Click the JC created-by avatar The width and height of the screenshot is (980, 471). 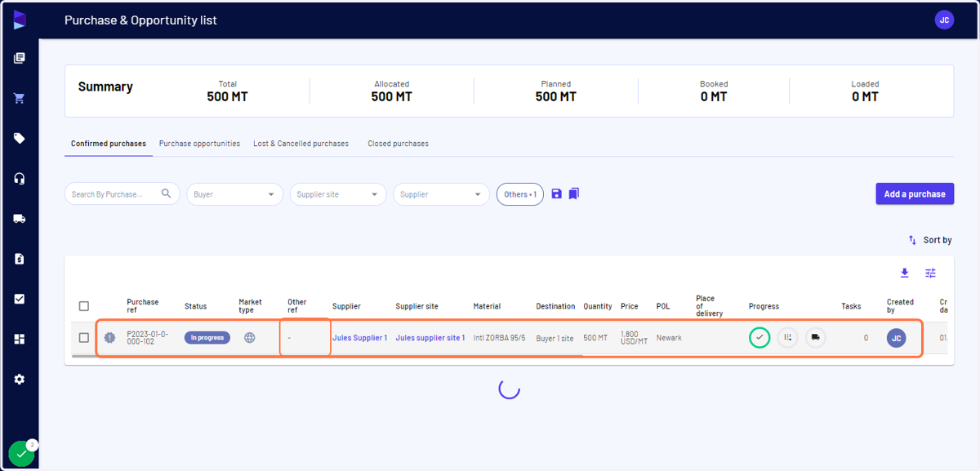tap(896, 337)
